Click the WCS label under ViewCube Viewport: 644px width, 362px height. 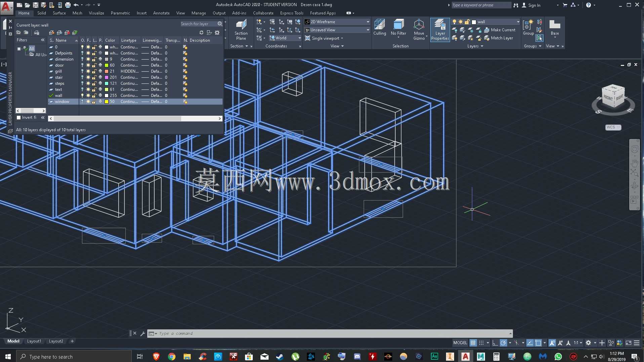(613, 127)
